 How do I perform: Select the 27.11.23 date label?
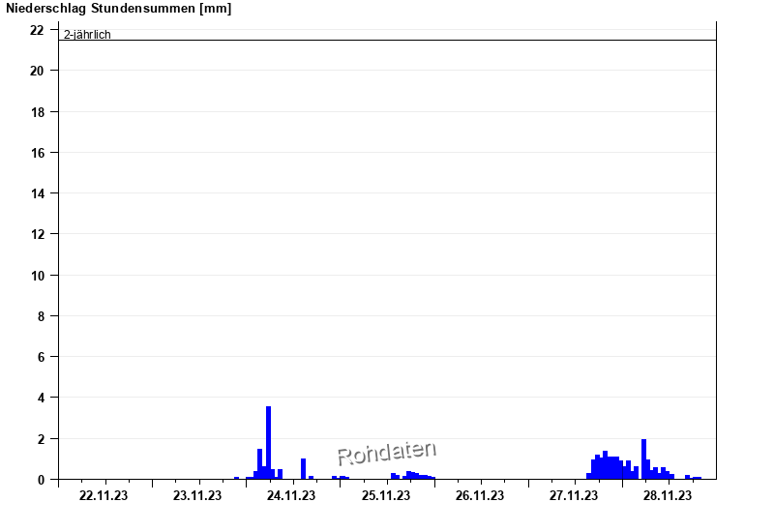click(x=574, y=496)
